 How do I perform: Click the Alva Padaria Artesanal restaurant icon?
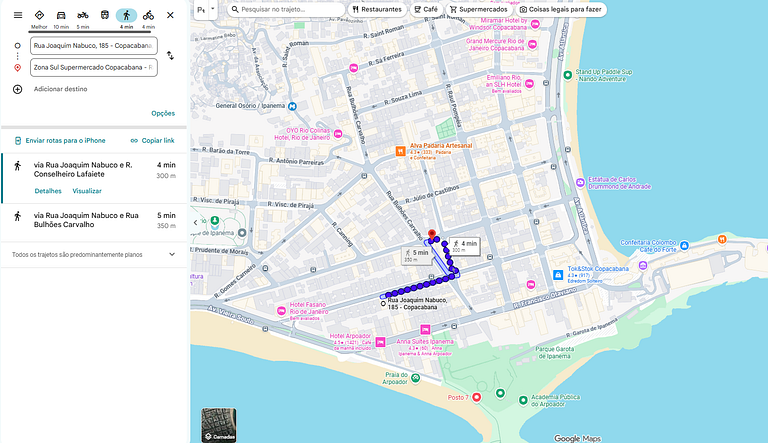click(x=401, y=151)
